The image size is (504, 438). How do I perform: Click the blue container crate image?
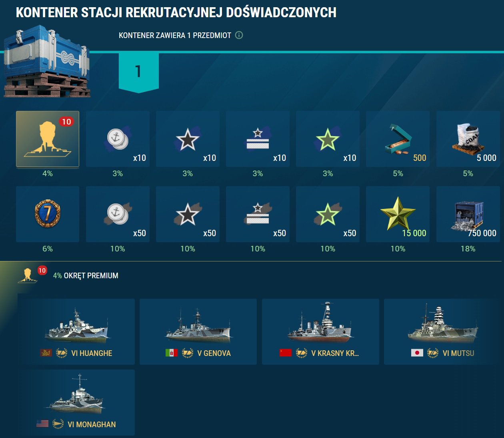coord(47,61)
